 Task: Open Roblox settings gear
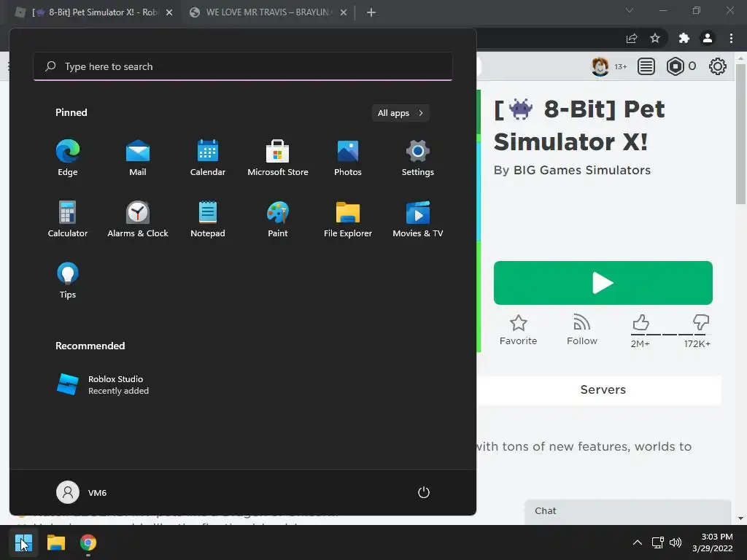(x=718, y=66)
